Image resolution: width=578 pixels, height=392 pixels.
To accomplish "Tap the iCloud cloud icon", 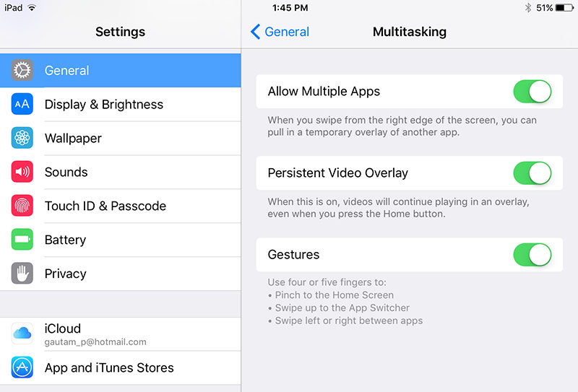I will [x=22, y=334].
